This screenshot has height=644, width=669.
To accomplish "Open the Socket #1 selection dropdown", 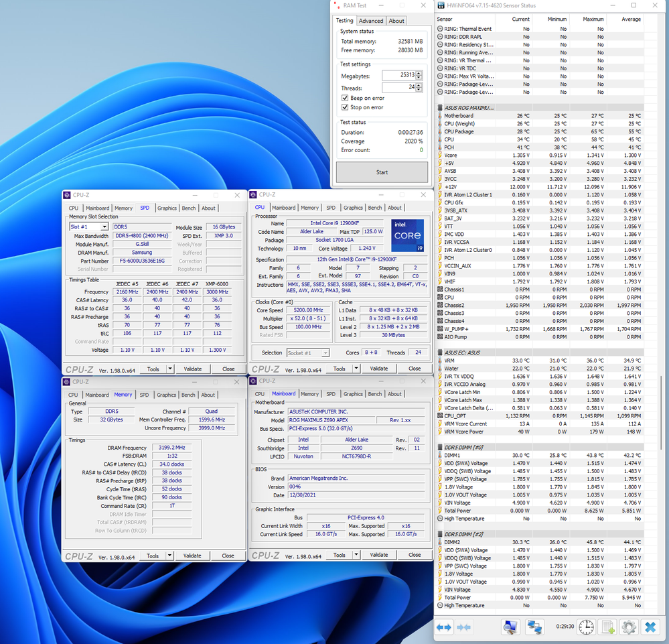I will pos(325,352).
